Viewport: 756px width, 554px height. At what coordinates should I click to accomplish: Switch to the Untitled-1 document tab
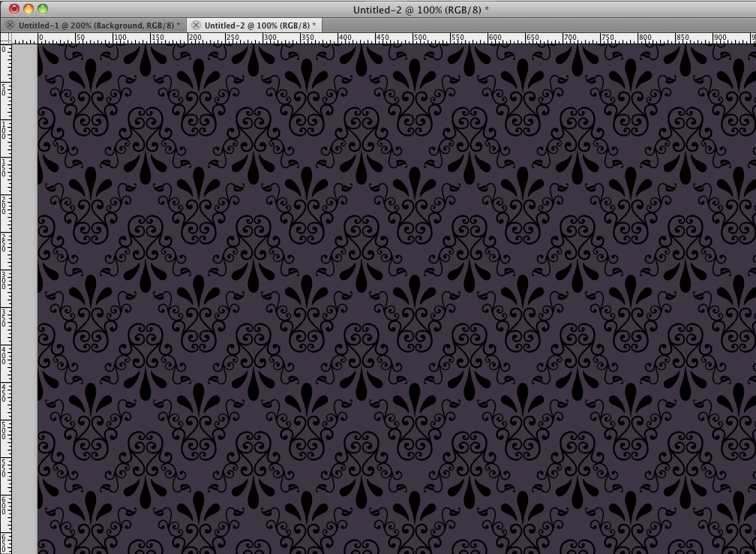point(99,26)
